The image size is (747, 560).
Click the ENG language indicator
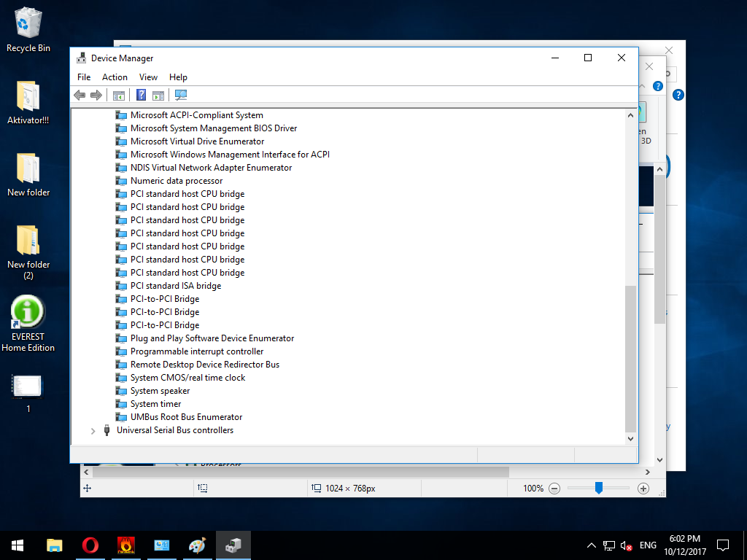pos(648,545)
